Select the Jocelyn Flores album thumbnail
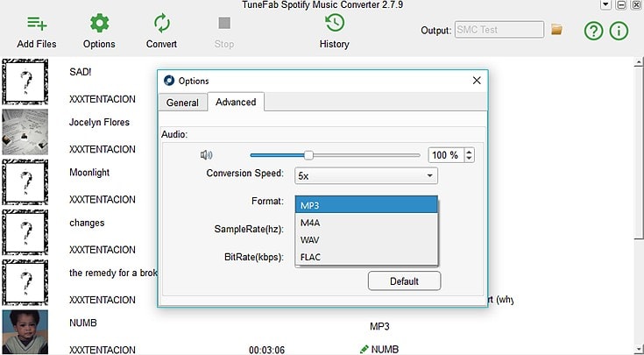The height and width of the screenshot is (355, 644). click(25, 131)
